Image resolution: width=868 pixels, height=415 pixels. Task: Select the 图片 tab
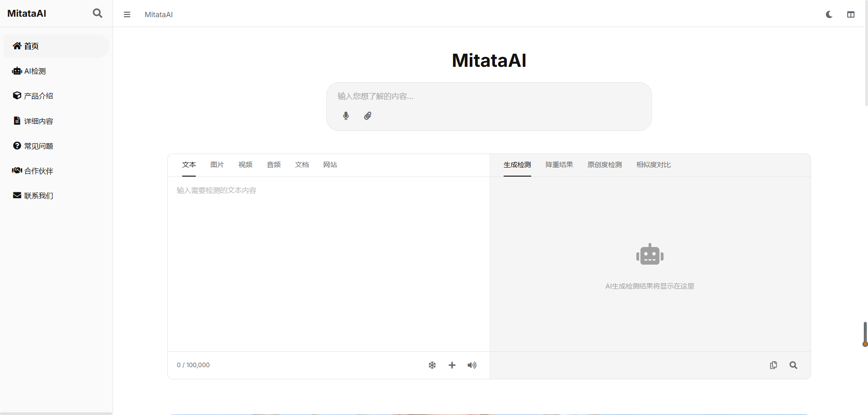(217, 165)
